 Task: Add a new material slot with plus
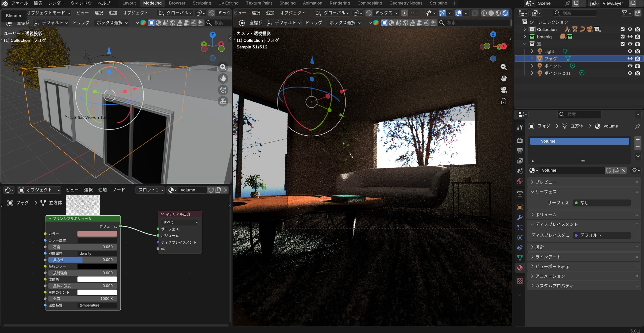(638, 140)
